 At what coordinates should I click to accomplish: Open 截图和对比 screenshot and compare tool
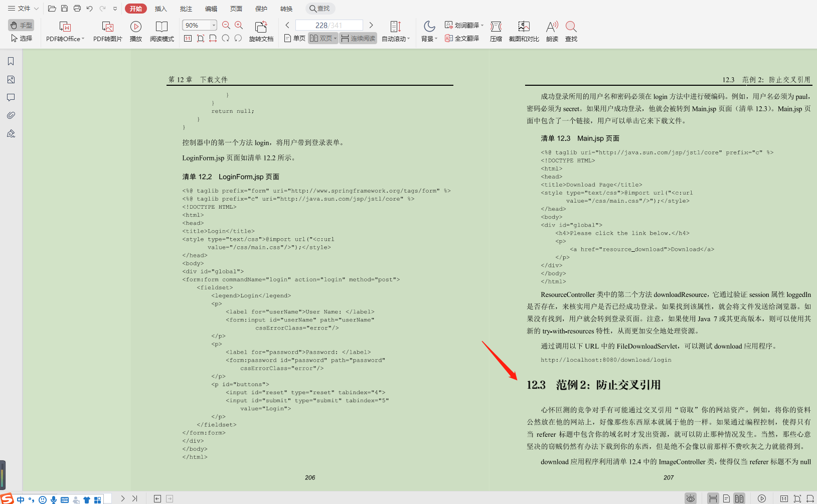524,31
